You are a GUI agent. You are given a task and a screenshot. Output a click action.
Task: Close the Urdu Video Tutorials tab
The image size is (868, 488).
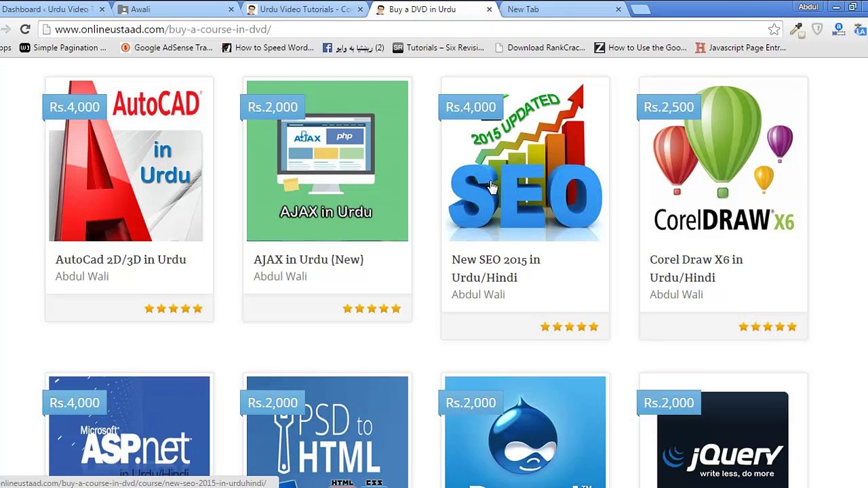360,9
